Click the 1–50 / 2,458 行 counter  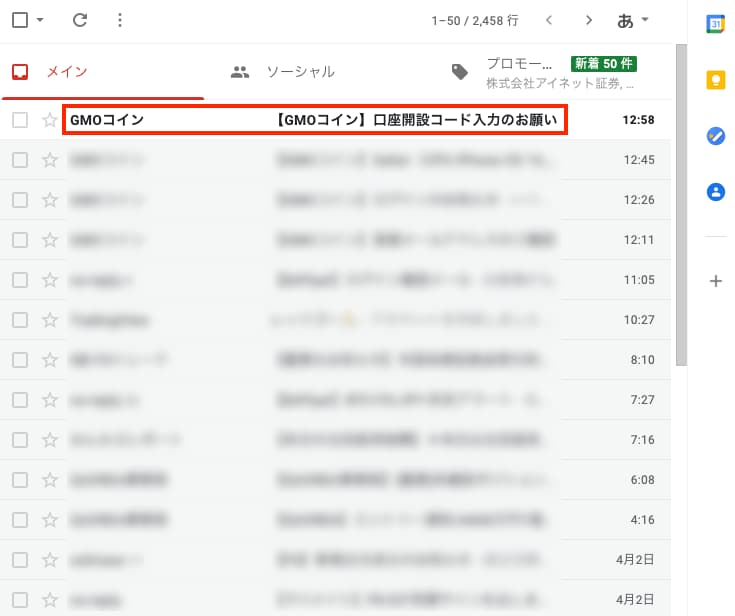point(475,21)
